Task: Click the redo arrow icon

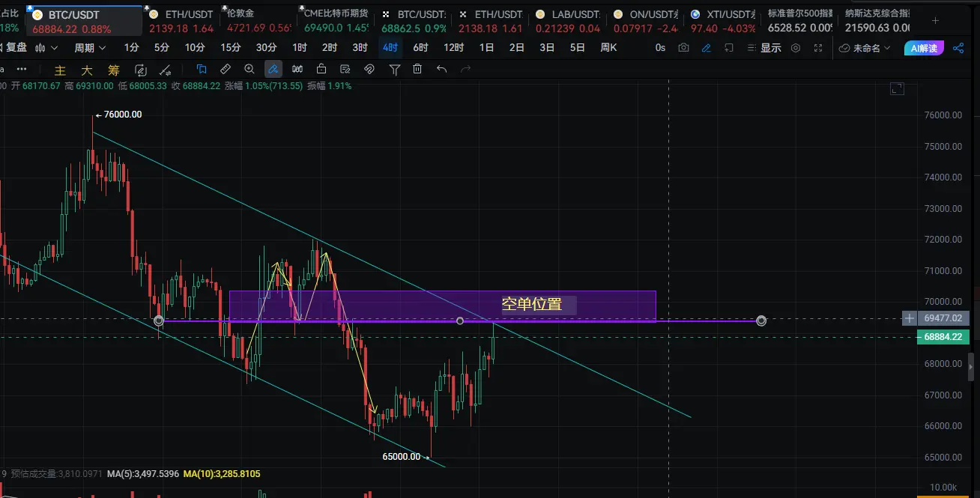Action: pyautogui.click(x=465, y=69)
